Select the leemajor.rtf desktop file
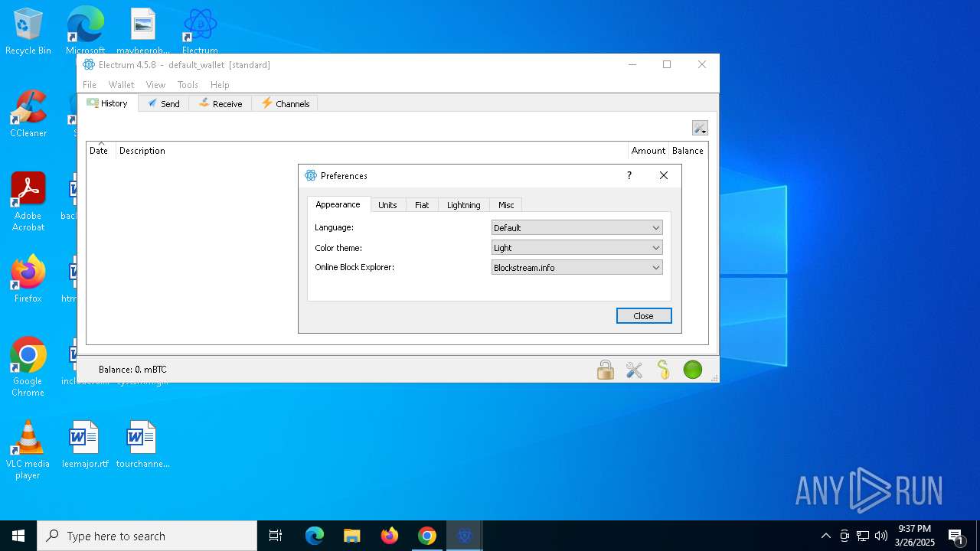Screen dimensions: 980x551 (x=85, y=445)
